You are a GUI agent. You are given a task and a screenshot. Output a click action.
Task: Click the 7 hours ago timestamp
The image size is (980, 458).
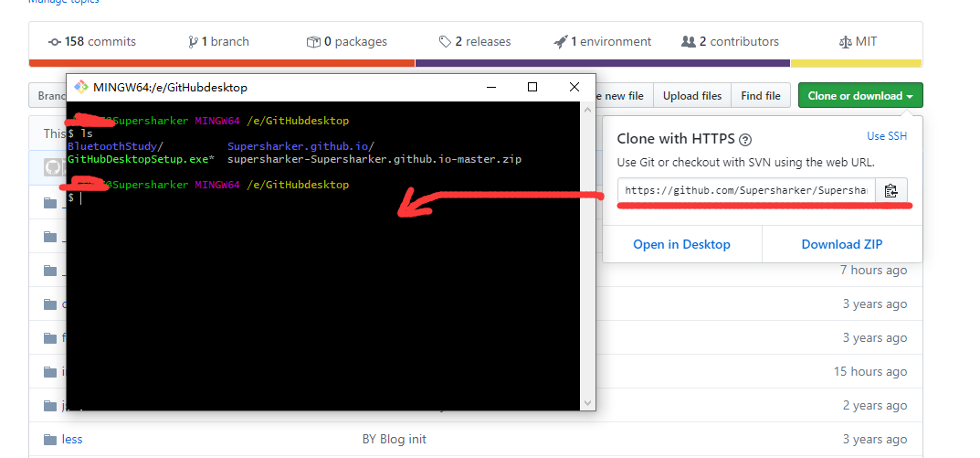(x=873, y=271)
